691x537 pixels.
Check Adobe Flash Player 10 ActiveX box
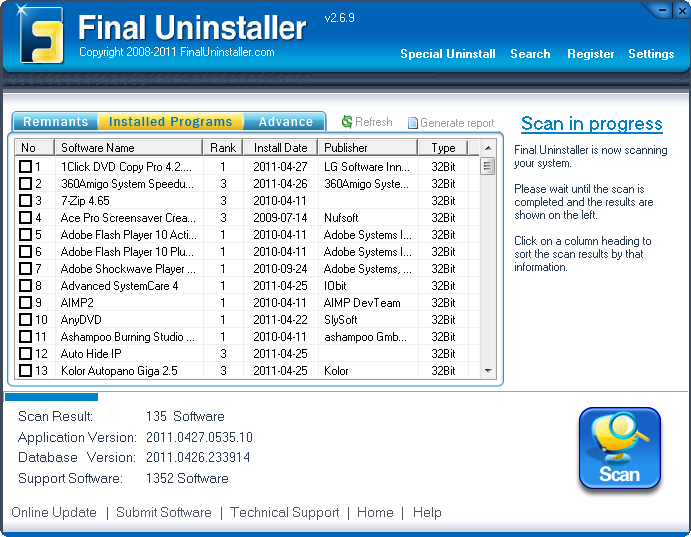(26, 234)
